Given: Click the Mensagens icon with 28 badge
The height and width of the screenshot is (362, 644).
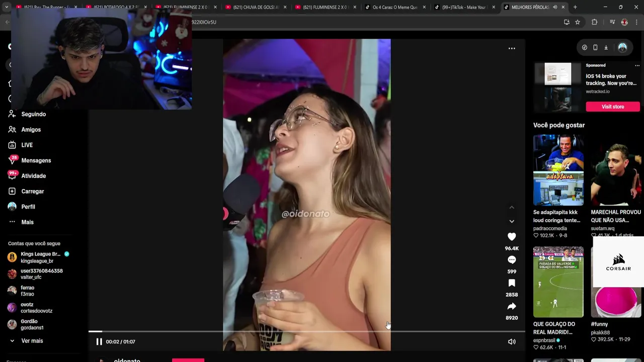Looking at the screenshot, I should pyautogui.click(x=12, y=160).
